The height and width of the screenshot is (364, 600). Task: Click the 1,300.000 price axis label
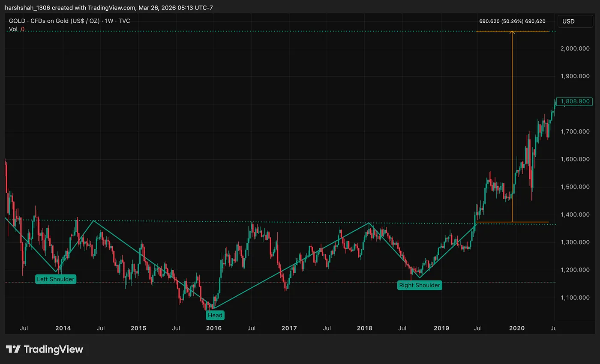(x=576, y=242)
